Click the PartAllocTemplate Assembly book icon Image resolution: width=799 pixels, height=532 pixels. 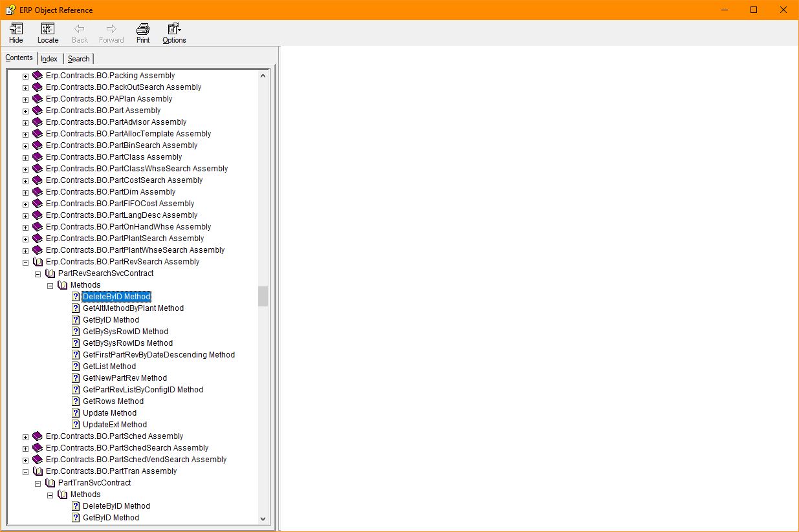pyautogui.click(x=38, y=134)
